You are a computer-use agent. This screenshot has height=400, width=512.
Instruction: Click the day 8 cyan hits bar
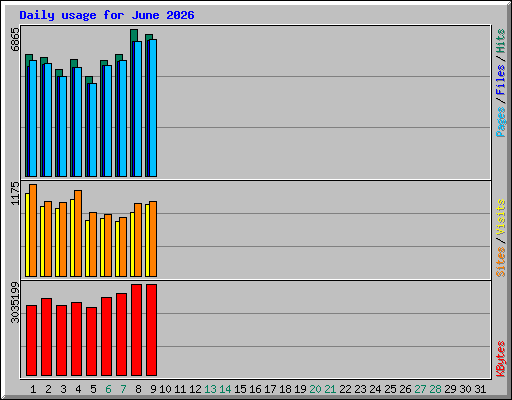pos(138,109)
